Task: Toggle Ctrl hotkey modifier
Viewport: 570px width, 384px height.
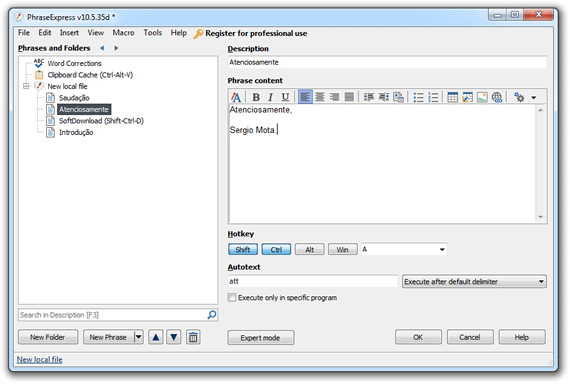Action: pyautogui.click(x=276, y=249)
